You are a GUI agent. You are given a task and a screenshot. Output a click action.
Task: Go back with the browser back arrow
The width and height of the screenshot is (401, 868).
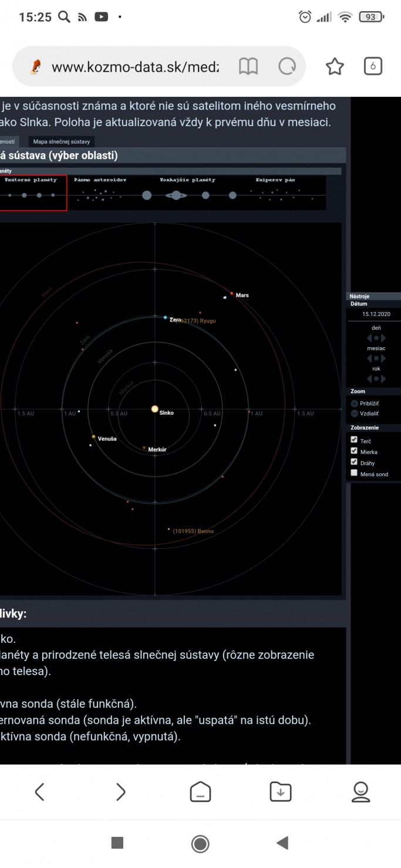[x=39, y=792]
